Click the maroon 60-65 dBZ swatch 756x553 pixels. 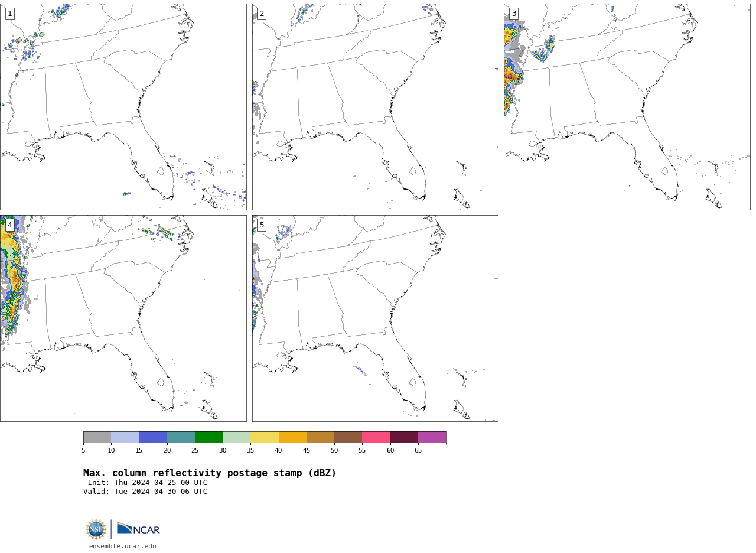tap(404, 437)
